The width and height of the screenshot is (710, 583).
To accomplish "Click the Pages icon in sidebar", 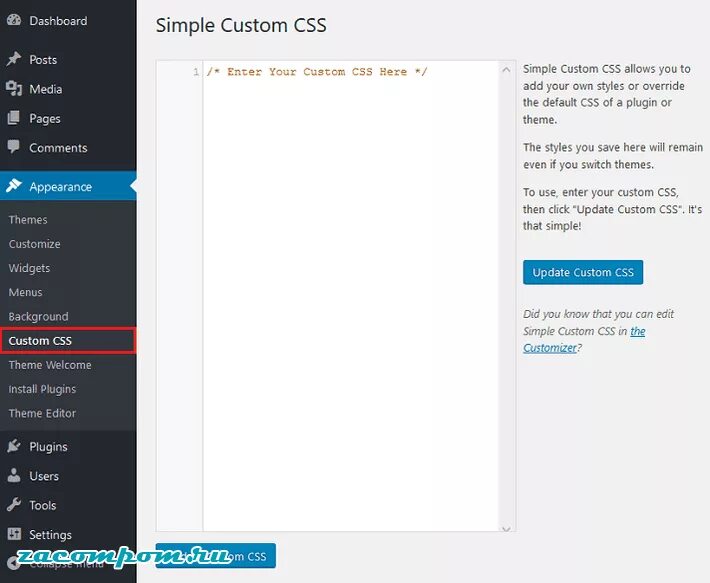I will point(14,118).
